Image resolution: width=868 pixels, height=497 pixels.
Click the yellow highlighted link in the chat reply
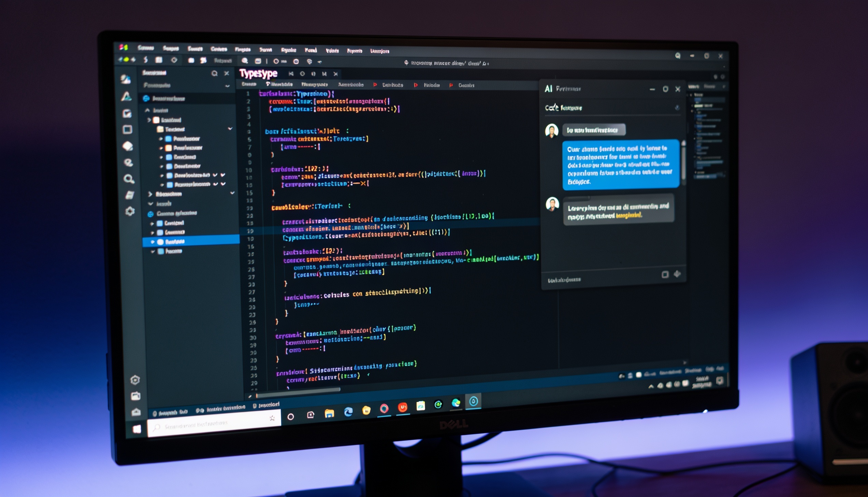629,215
